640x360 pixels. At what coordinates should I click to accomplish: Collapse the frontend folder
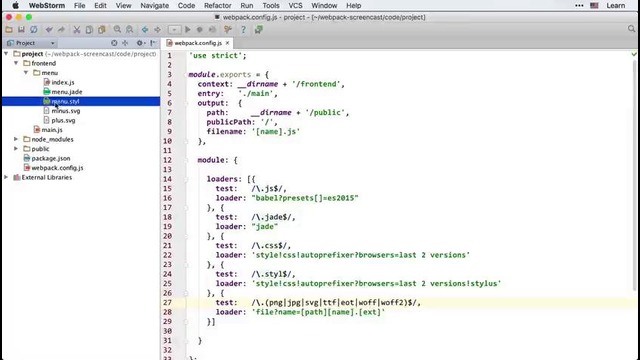pyautogui.click(x=16, y=63)
